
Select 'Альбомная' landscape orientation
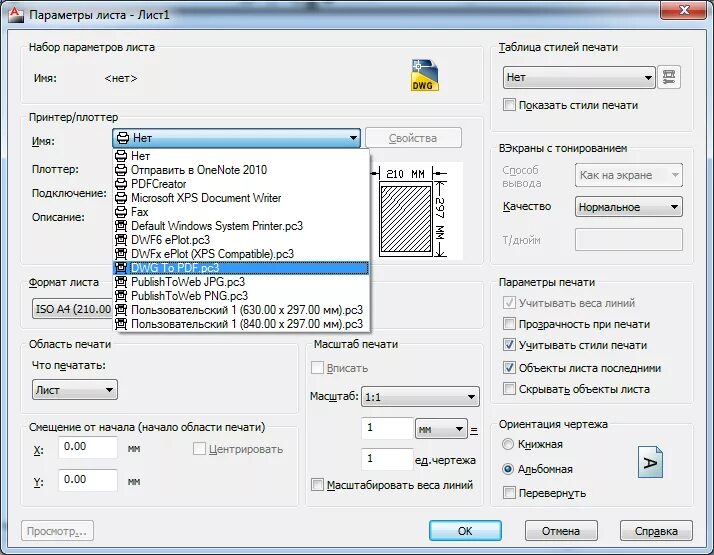(508, 469)
